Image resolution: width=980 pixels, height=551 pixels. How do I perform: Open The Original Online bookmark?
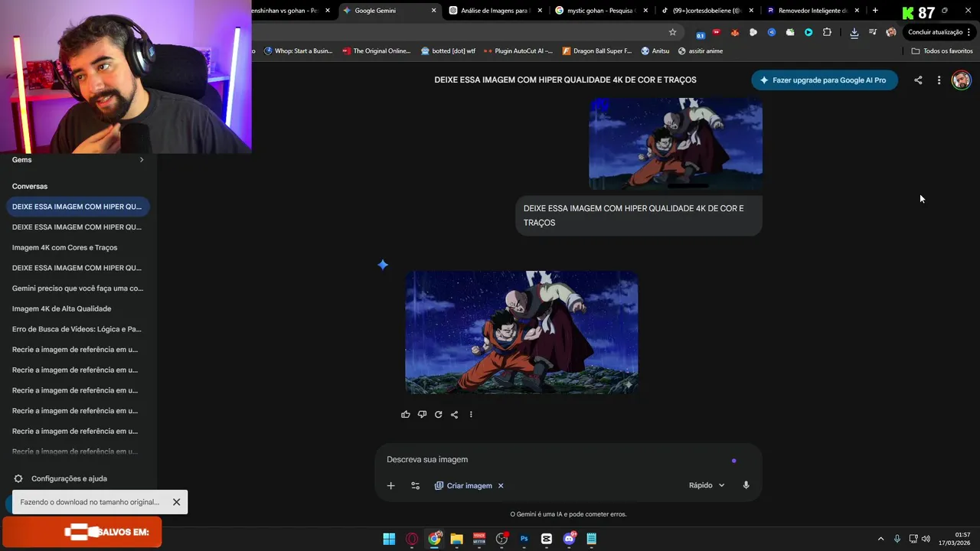[x=377, y=51]
